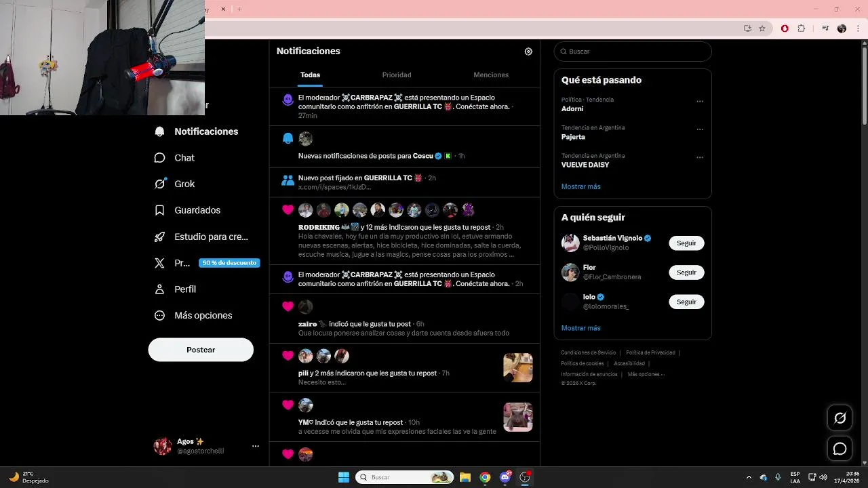Open browser profile avatar
This screenshot has height=488, width=868.
tap(842, 28)
